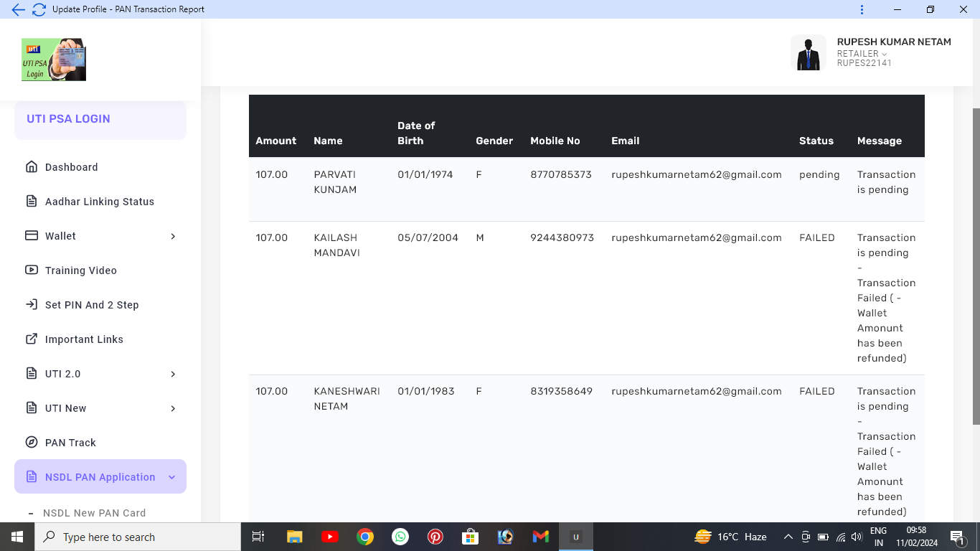Screen dimensions: 980x551
Task: Click the Training Video play icon
Action: (32, 270)
